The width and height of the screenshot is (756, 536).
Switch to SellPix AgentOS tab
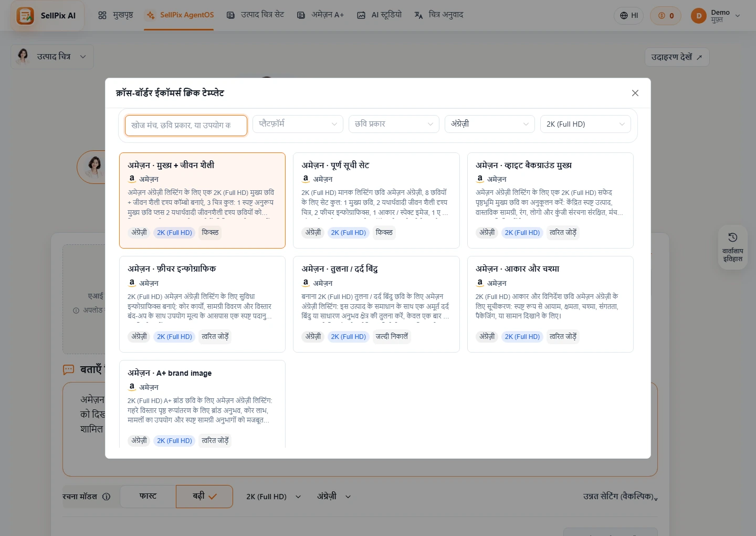tap(180, 15)
